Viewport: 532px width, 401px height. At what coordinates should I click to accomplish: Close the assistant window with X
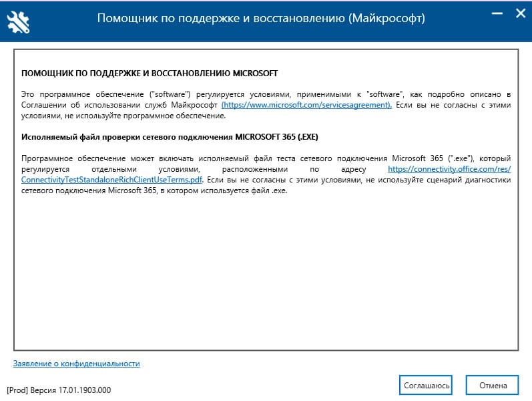[521, 13]
